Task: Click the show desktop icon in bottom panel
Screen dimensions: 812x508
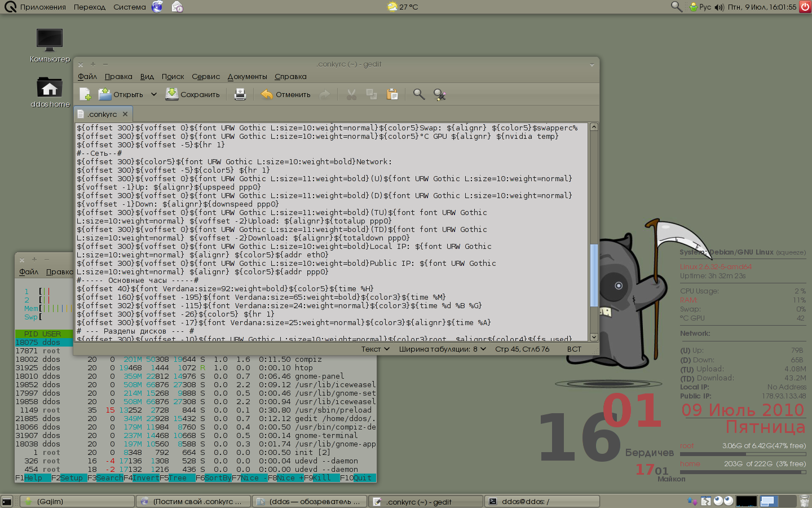Action: coord(7,501)
